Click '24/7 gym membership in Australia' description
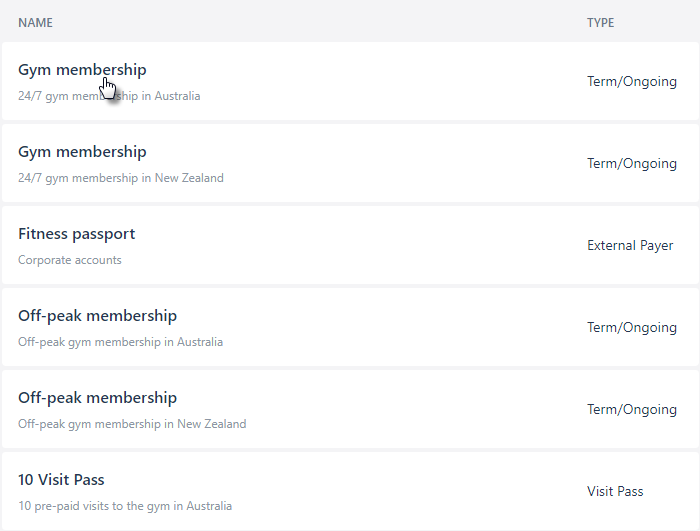This screenshot has height=531, width=700. tap(109, 96)
